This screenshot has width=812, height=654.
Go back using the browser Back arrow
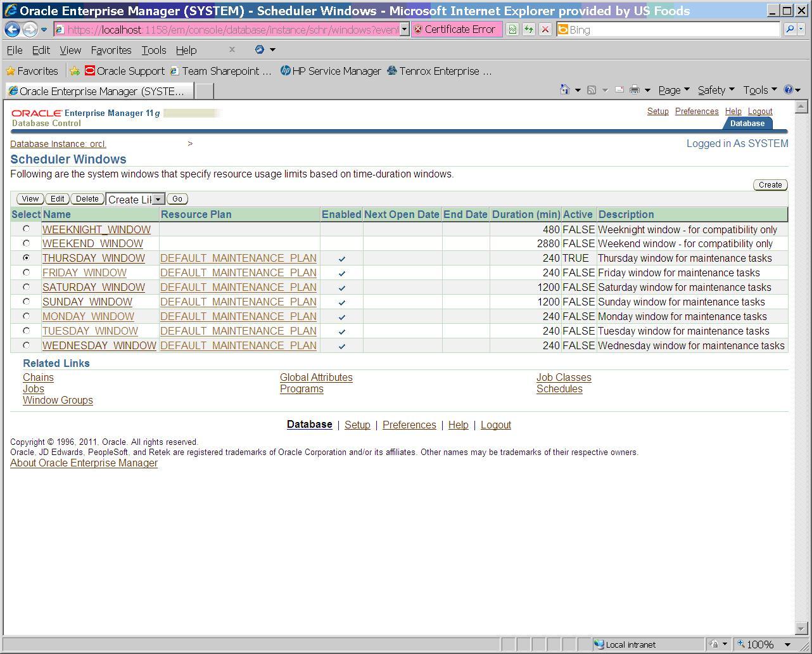(12, 29)
